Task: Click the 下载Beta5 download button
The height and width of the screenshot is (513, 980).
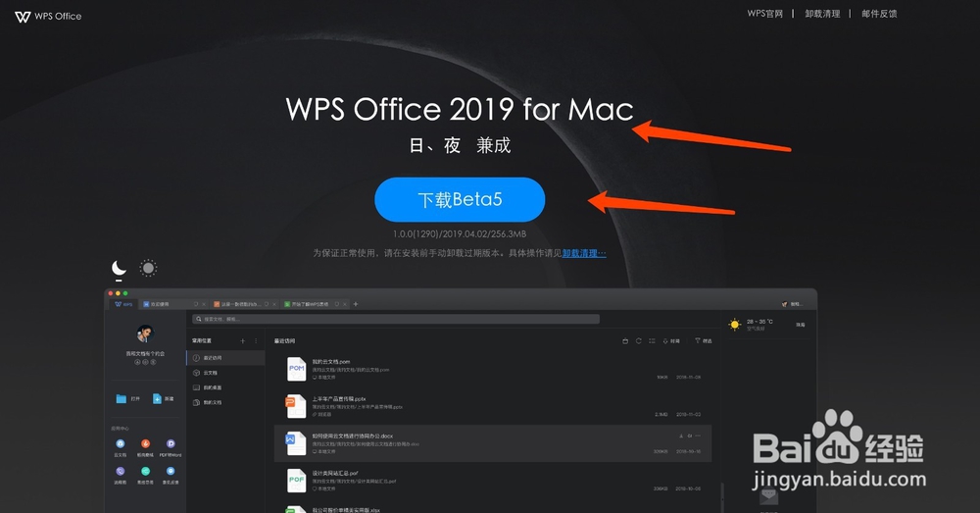Action: coord(460,199)
